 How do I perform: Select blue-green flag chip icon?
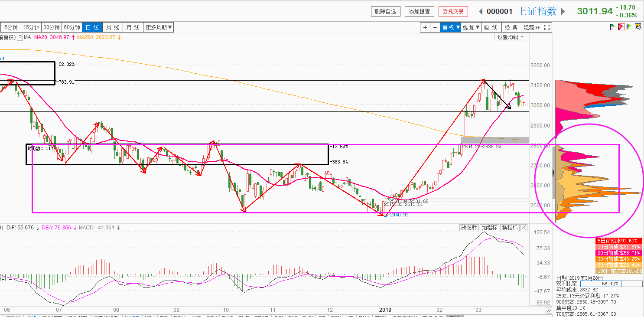click(629, 27)
